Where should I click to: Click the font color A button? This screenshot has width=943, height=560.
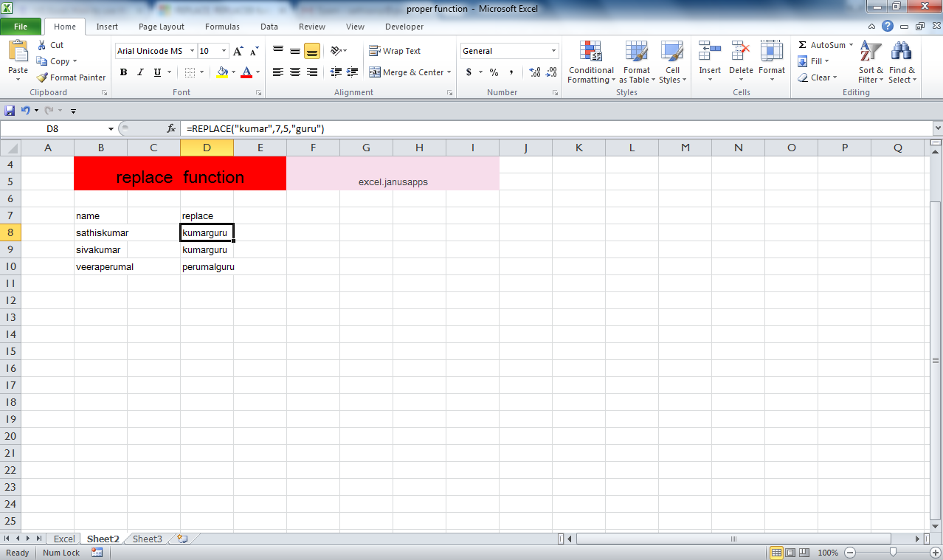coord(246,72)
